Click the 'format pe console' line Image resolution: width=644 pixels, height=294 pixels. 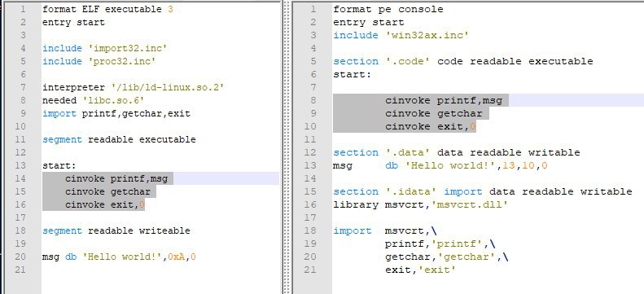[388, 9]
